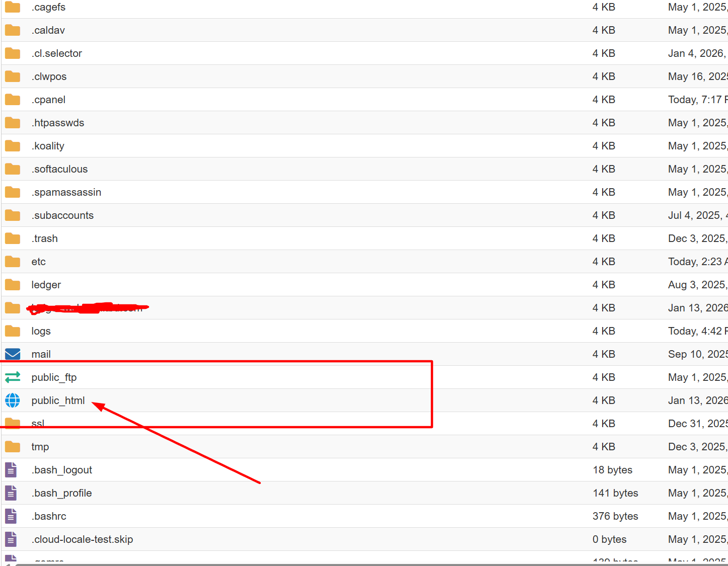This screenshot has height=566, width=728.
Task: Select the .cl.selector folder icon
Action: tap(13, 53)
